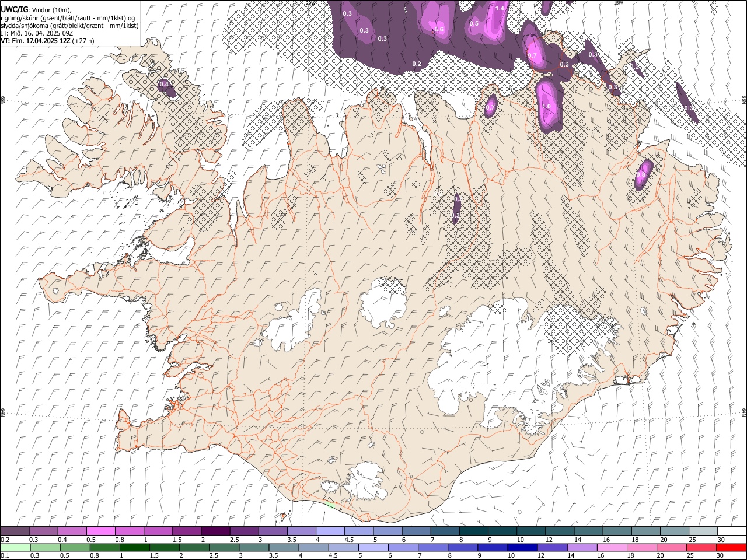Image resolution: width=747 pixels, height=560 pixels.
Task: Click the deep navy 10–12 lower legend swatch
Action: coord(522,547)
